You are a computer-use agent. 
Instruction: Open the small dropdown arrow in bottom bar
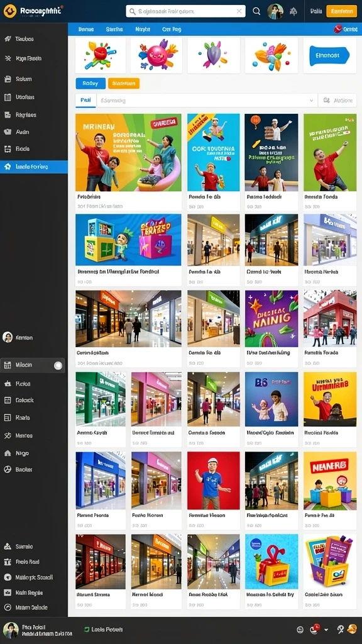point(326,630)
